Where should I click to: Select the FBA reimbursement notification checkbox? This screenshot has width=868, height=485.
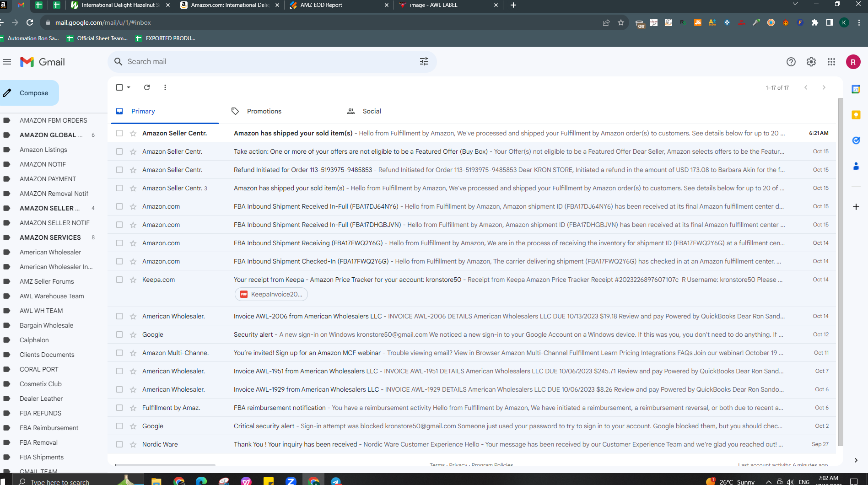[x=119, y=408]
